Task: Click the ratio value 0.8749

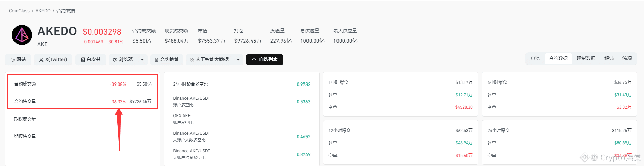Action: click(x=303, y=154)
